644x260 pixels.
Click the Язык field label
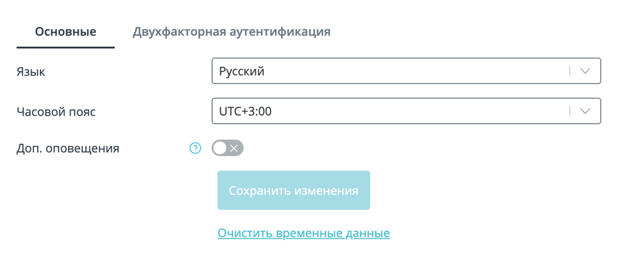coord(31,72)
